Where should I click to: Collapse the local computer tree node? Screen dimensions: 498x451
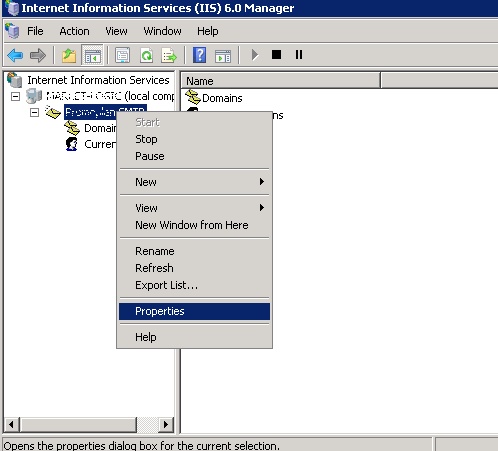[15, 97]
